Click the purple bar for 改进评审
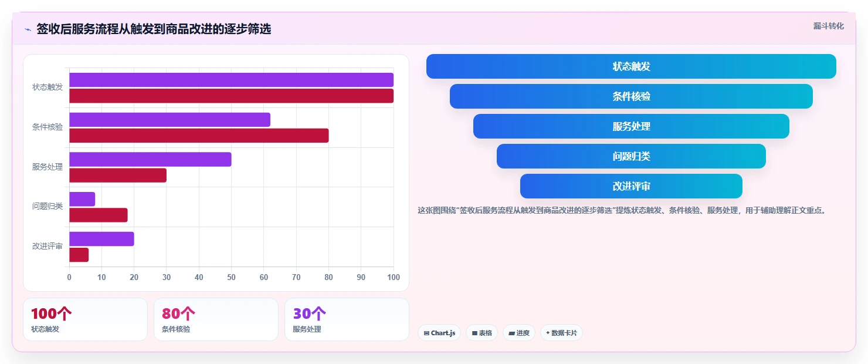The height and width of the screenshot is (364, 868). [101, 239]
